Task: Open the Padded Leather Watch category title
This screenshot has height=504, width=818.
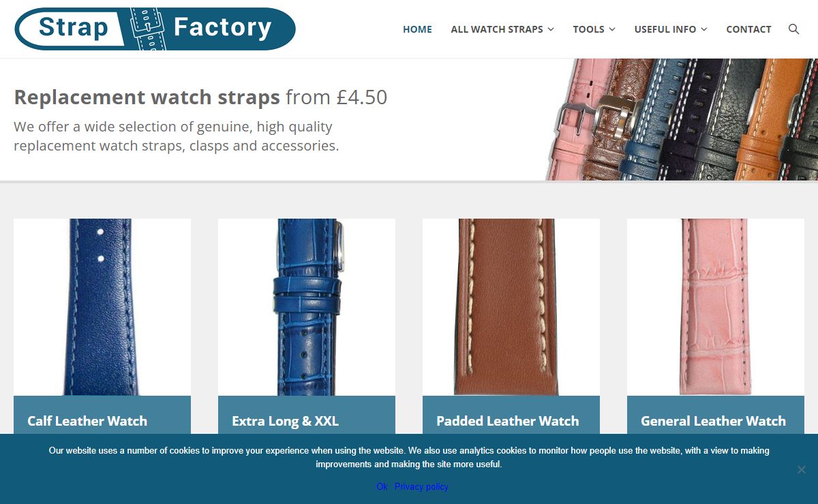Action: click(x=508, y=421)
